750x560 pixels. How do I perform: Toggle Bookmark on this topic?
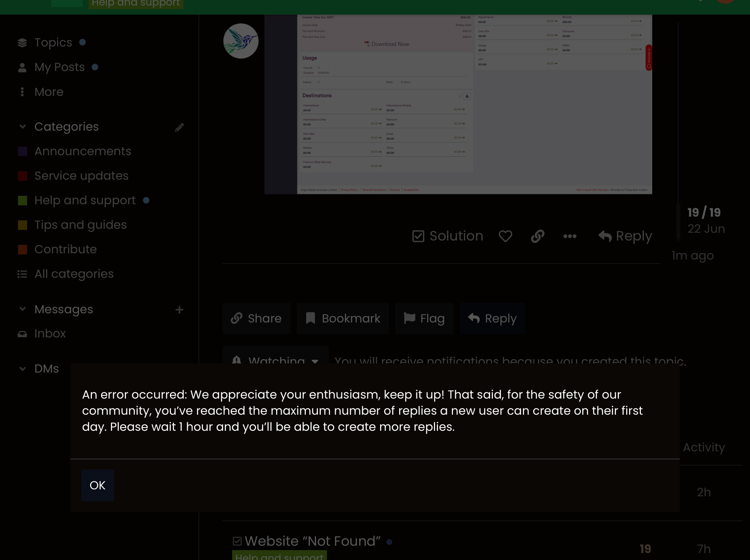coord(343,318)
